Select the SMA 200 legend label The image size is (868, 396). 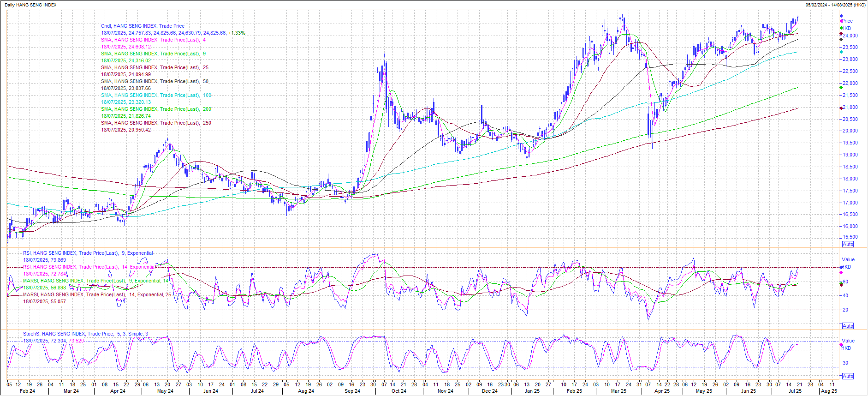tap(156, 109)
